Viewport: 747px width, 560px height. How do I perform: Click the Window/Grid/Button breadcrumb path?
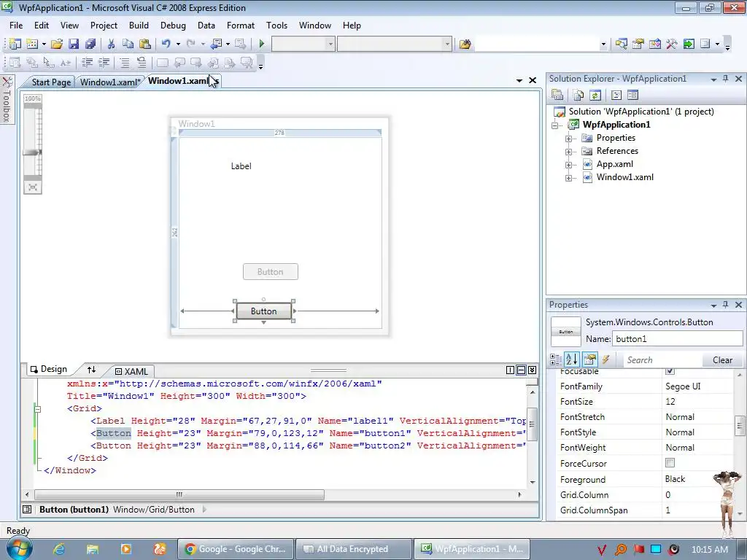click(x=154, y=510)
